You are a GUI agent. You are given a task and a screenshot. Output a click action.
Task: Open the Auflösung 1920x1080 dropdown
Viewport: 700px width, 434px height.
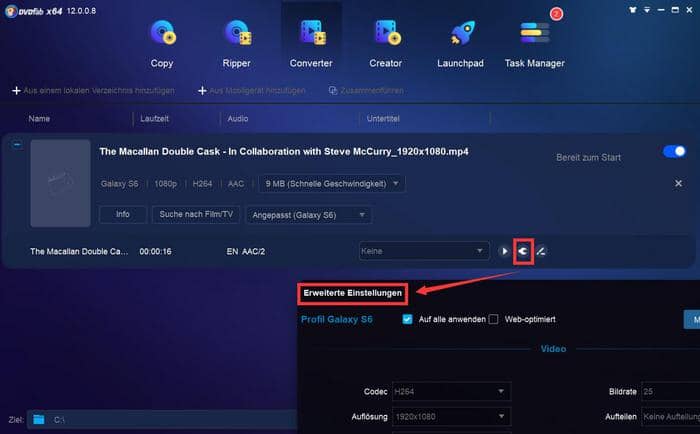click(x=451, y=417)
